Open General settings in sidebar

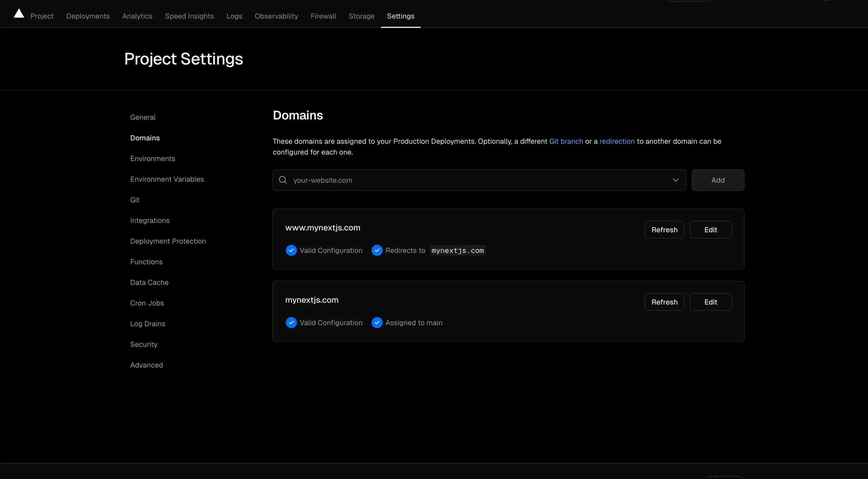click(143, 117)
